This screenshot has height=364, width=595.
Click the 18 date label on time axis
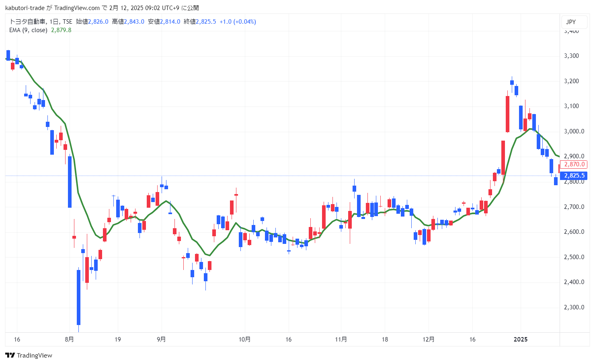click(385, 339)
